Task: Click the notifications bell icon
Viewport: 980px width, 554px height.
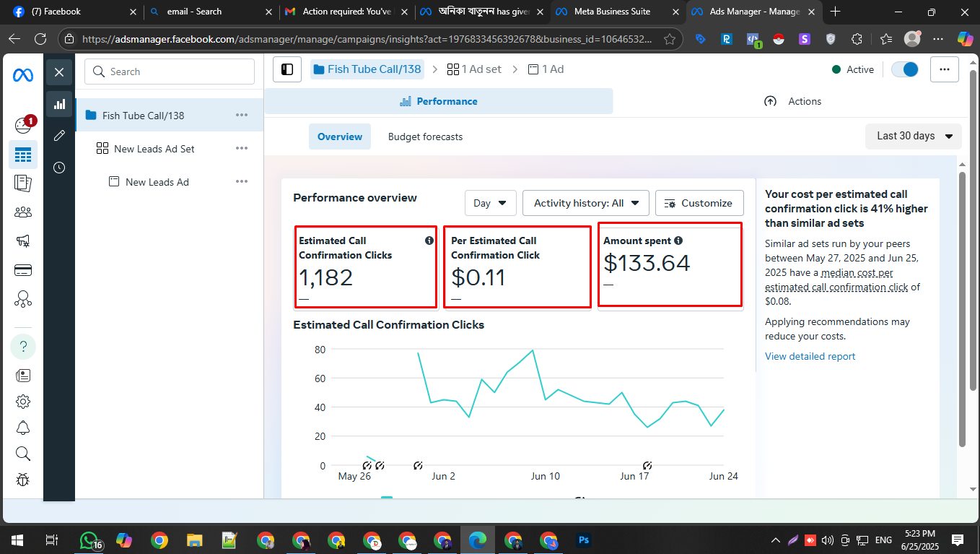Action: pos(23,427)
